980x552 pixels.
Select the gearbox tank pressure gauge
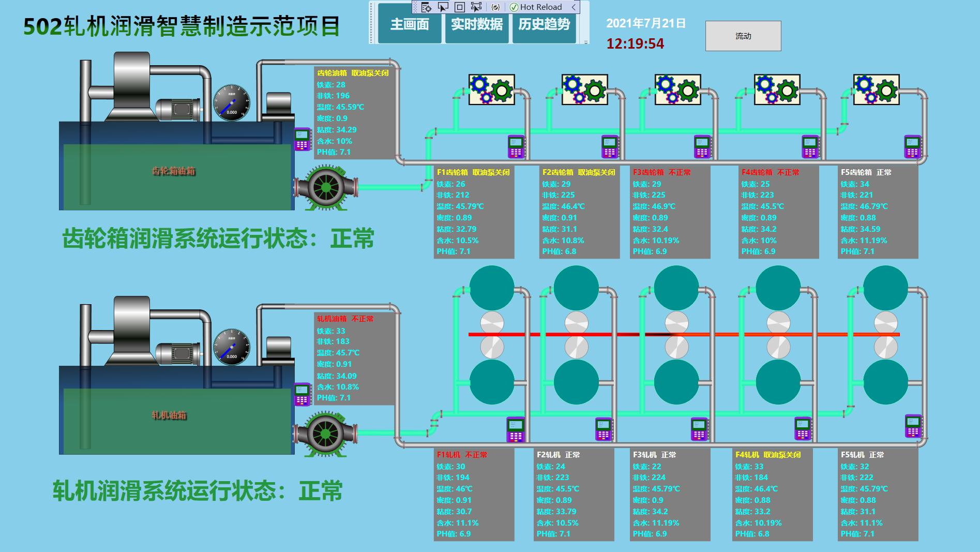point(232,103)
